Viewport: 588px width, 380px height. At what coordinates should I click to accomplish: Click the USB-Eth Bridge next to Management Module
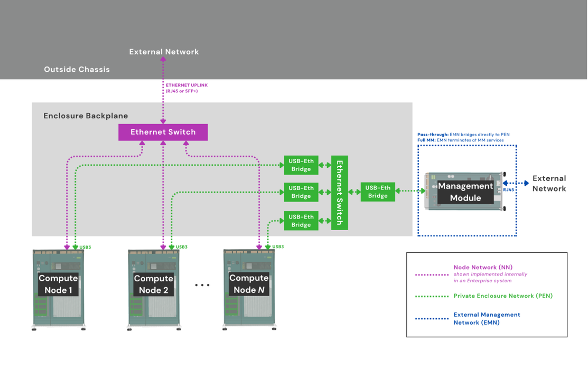[x=378, y=192]
